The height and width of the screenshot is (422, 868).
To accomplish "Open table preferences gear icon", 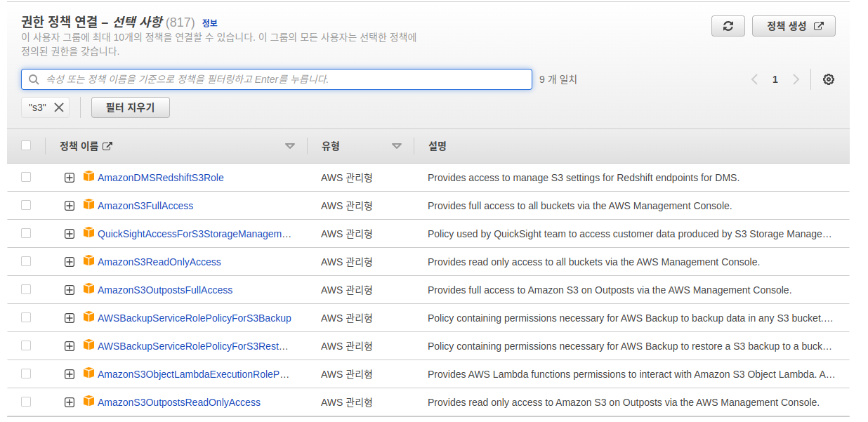I will click(829, 79).
